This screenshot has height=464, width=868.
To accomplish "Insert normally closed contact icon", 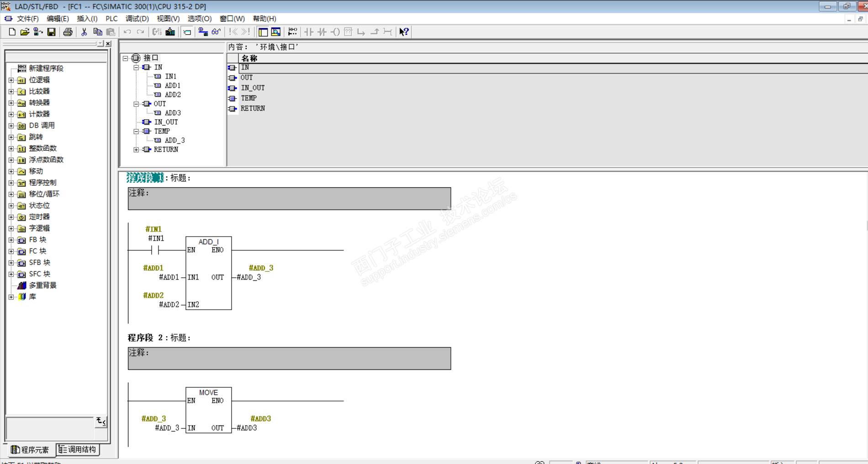I will tap(322, 32).
